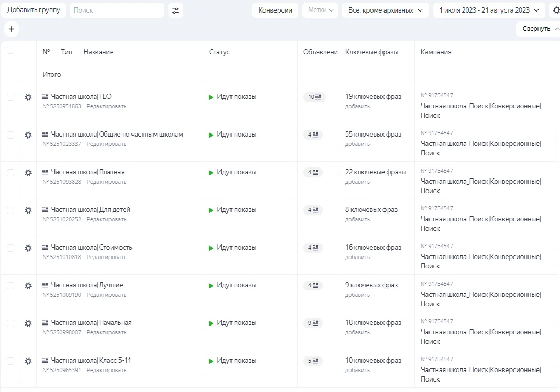Open gear menu for Частная школа|Класс 5-11
This screenshot has width=560, height=392.
tap(28, 361)
